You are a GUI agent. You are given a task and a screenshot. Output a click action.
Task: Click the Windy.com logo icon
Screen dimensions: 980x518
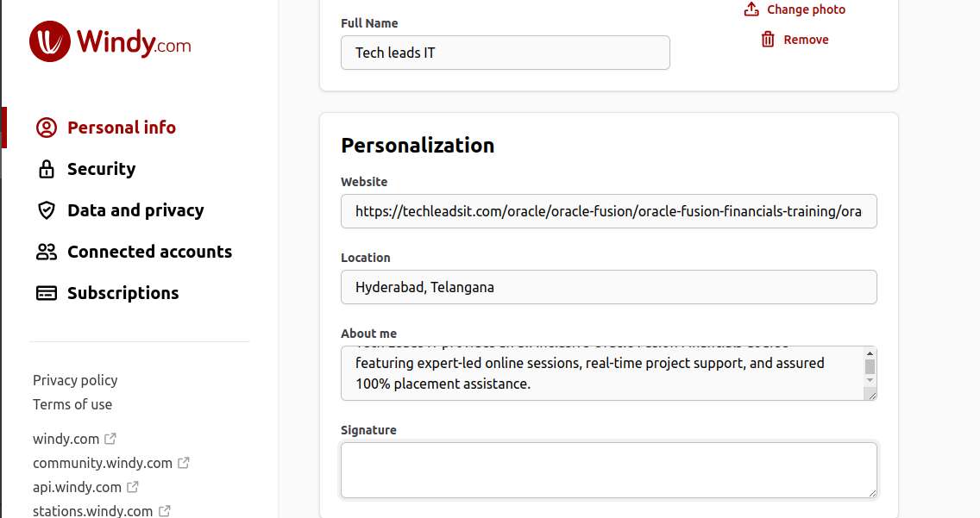pos(49,41)
